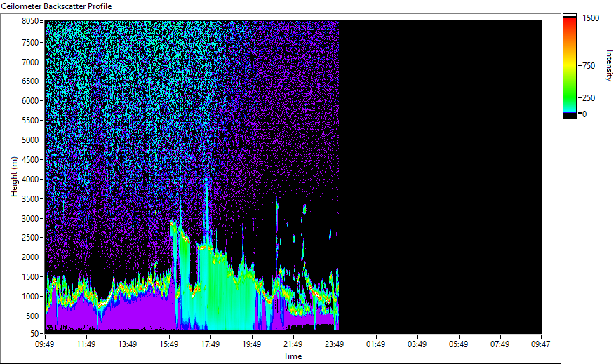Click the 50 height tick label
Image resolution: width=616 pixels, height=364 pixels.
34,333
